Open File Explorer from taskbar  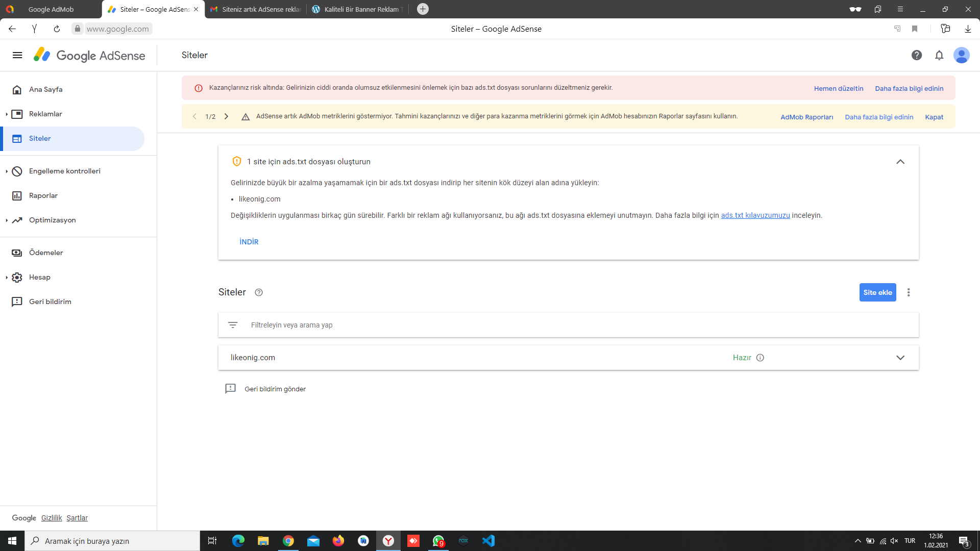click(x=263, y=541)
